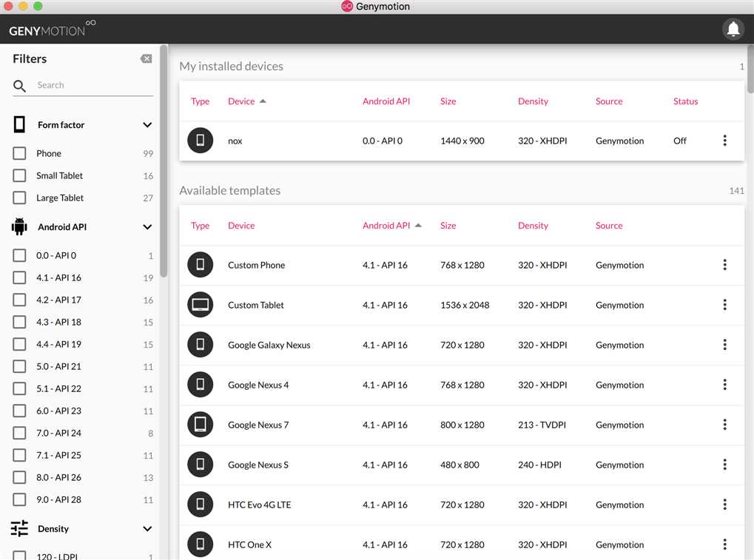The width and height of the screenshot is (754, 560).
Task: Click the Google Nexus 7 tablet icon
Action: [200, 425]
